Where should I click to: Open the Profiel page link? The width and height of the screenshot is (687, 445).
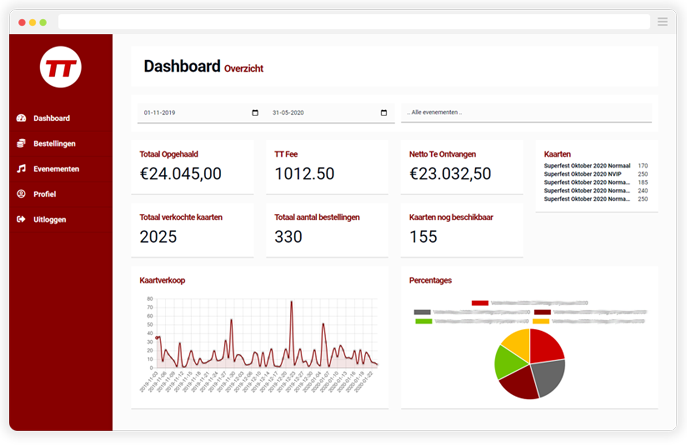coord(45,194)
